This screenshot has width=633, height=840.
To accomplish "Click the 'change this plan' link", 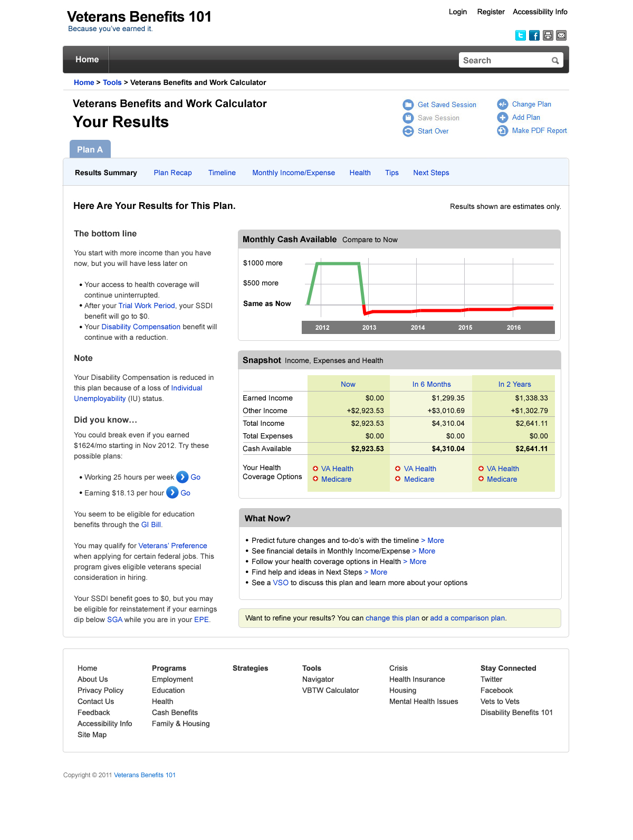I will tap(392, 618).
